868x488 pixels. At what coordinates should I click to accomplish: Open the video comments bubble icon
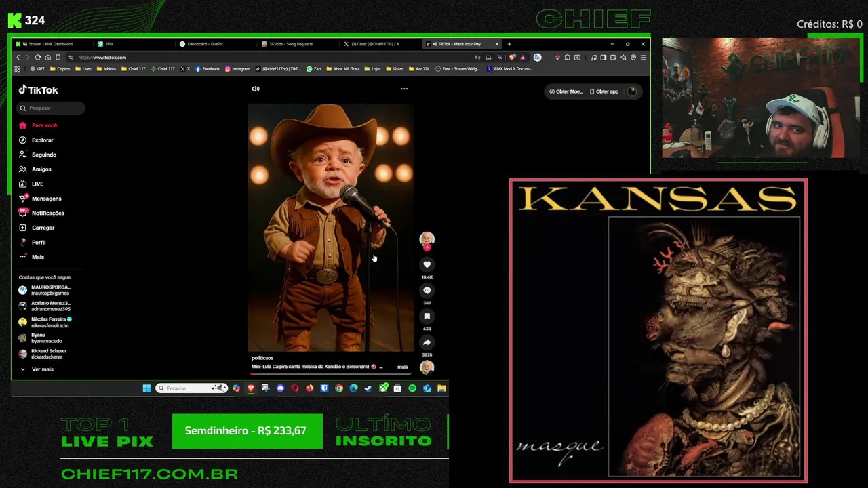tap(427, 290)
